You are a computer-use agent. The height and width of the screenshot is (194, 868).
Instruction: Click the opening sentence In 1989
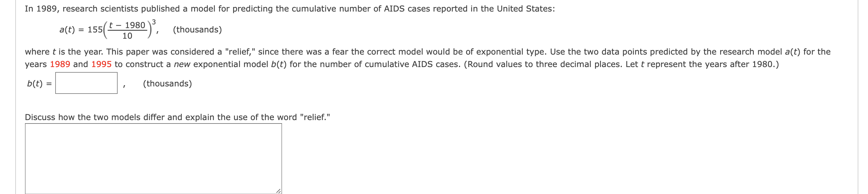(x=290, y=9)
